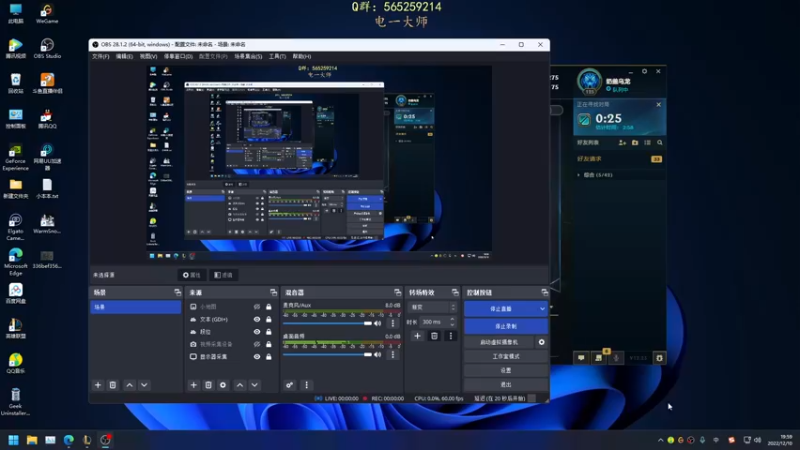Viewport: 800px width, 450px height.
Task: Open the scene collection (S) menu in OBS
Action: click(248, 56)
